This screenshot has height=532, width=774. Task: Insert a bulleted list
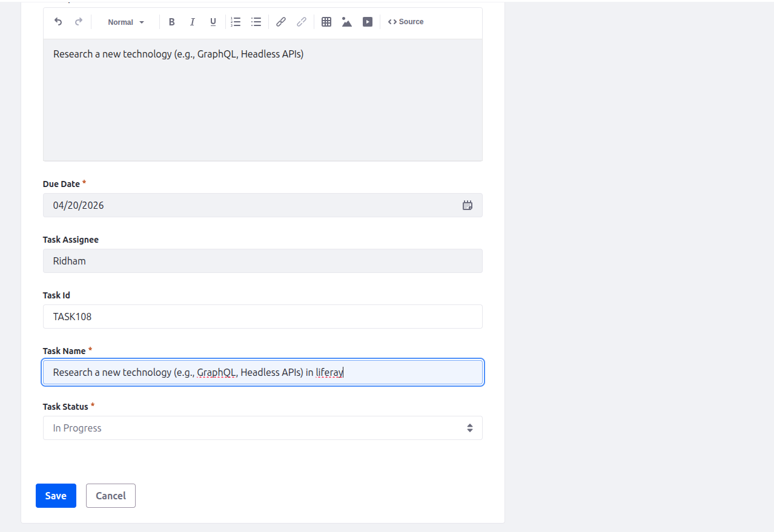[257, 22]
